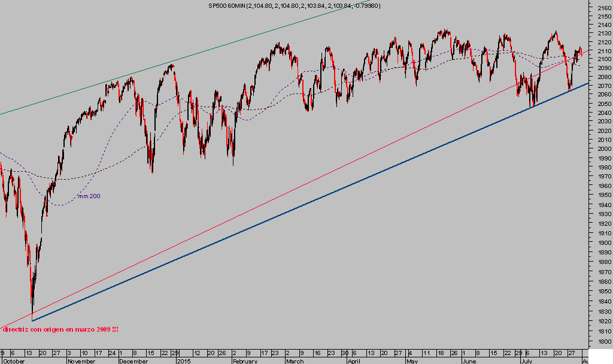Click the June month label on time axis
The height and width of the screenshot is (364, 613).
point(471,361)
